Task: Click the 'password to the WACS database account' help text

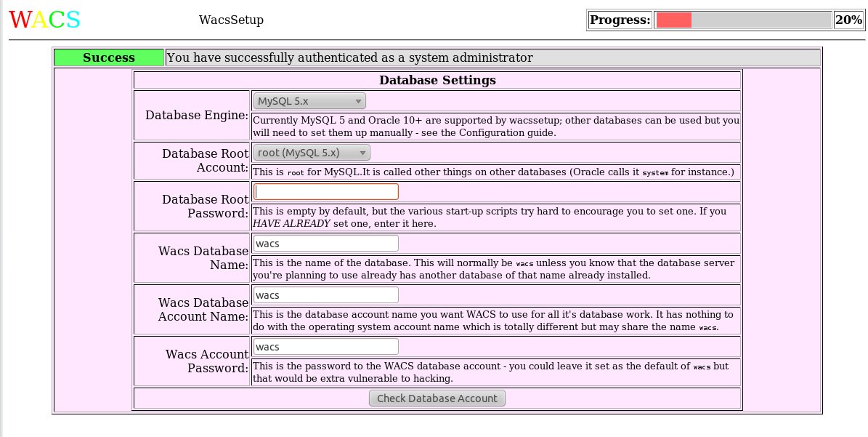Action: click(x=490, y=372)
